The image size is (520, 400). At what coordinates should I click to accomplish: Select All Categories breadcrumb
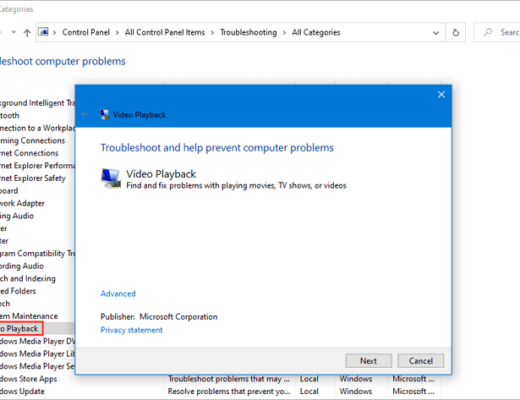(x=316, y=32)
